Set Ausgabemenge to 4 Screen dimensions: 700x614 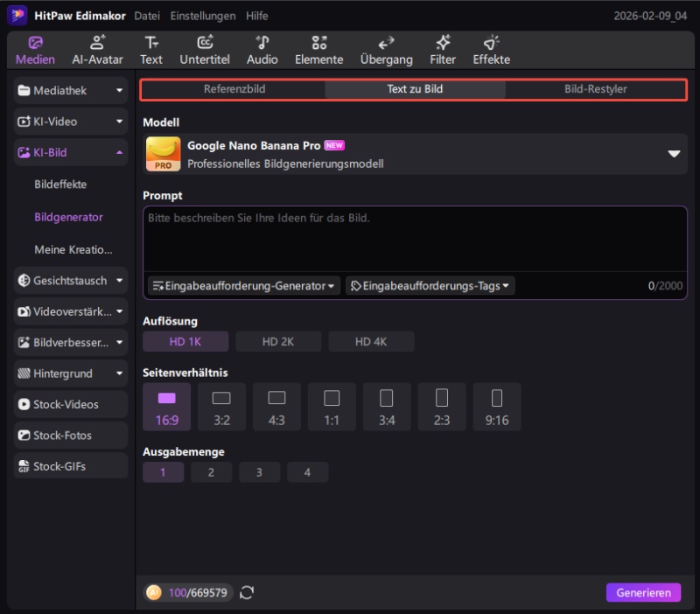tap(307, 472)
